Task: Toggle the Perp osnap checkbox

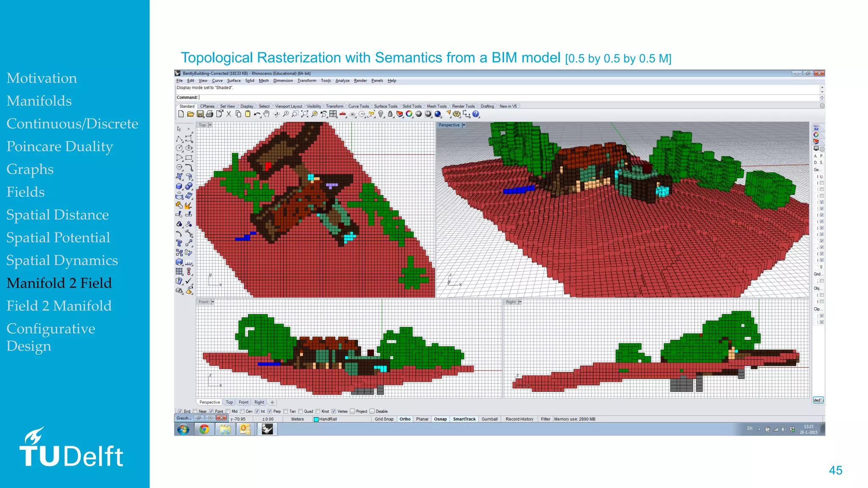Action: pos(270,411)
